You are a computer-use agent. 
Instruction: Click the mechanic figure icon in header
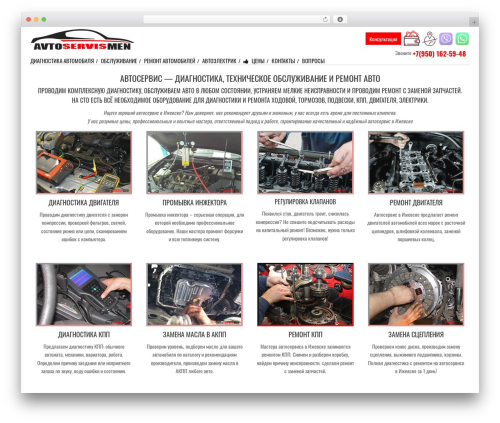[x=430, y=39]
